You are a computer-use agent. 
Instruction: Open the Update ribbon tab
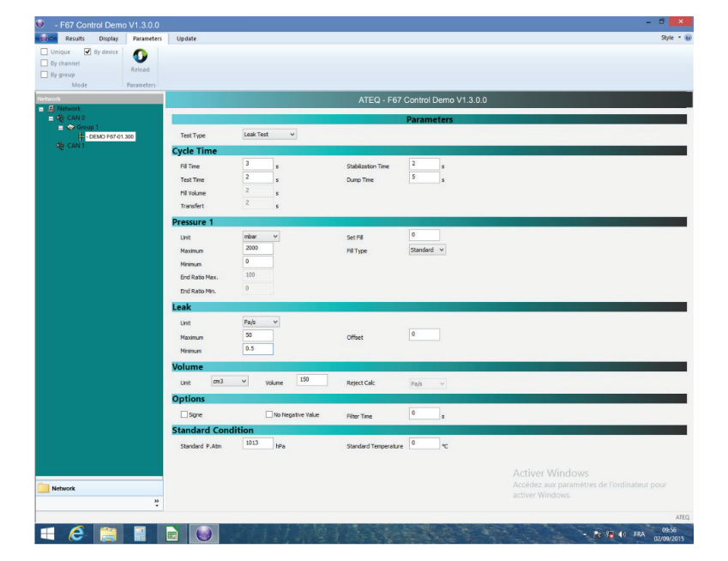185,38
